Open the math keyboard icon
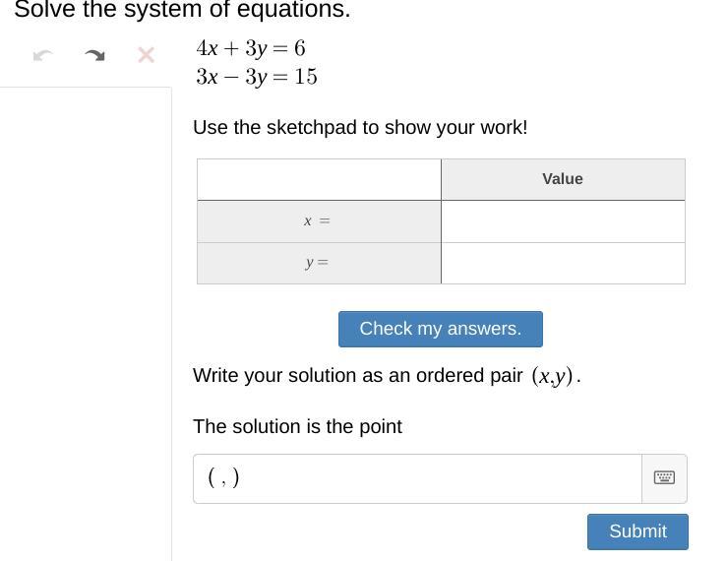 pyautogui.click(x=664, y=477)
